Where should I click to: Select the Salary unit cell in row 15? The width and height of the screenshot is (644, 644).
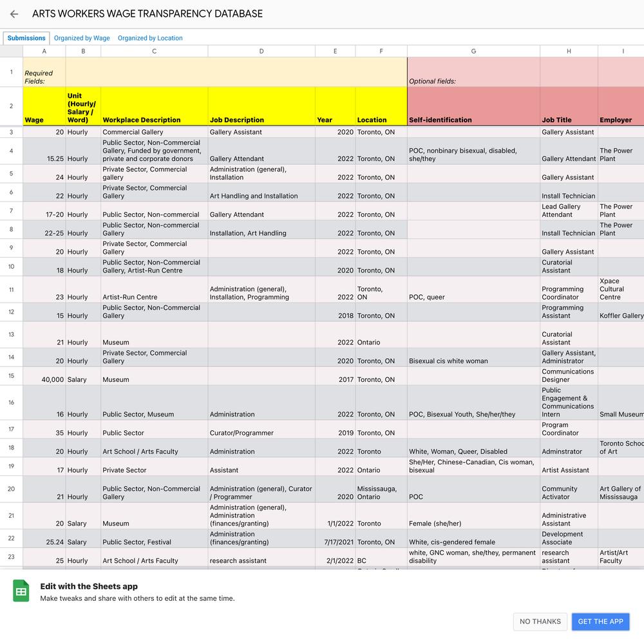(x=83, y=376)
